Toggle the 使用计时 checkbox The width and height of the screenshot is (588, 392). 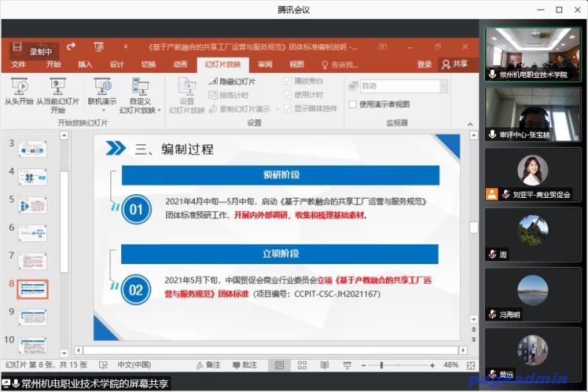(x=287, y=95)
